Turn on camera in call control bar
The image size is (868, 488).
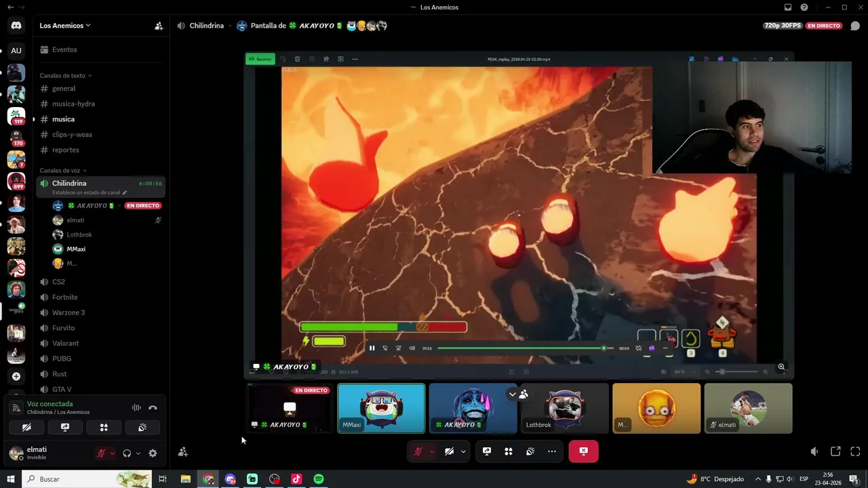(449, 451)
